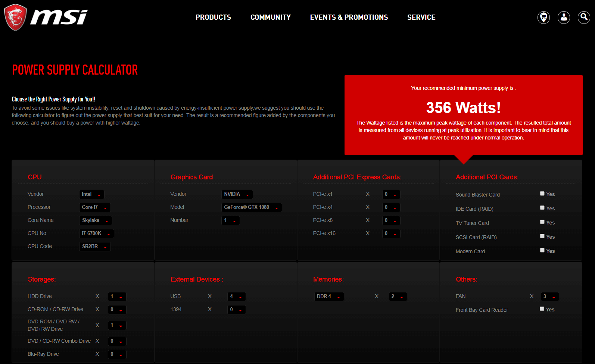Click the MSI dragon shield logo

coord(15,17)
